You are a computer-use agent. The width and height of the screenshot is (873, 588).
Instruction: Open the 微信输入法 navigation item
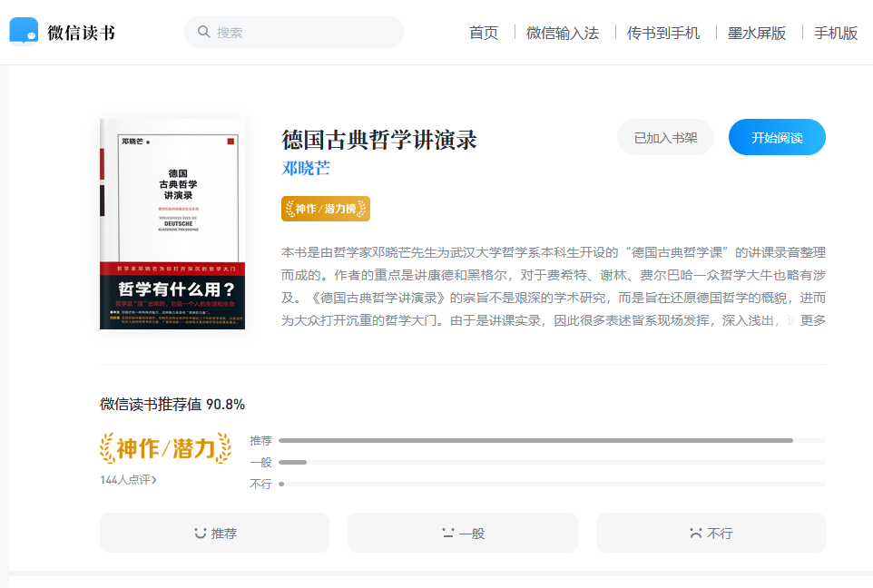(x=563, y=33)
